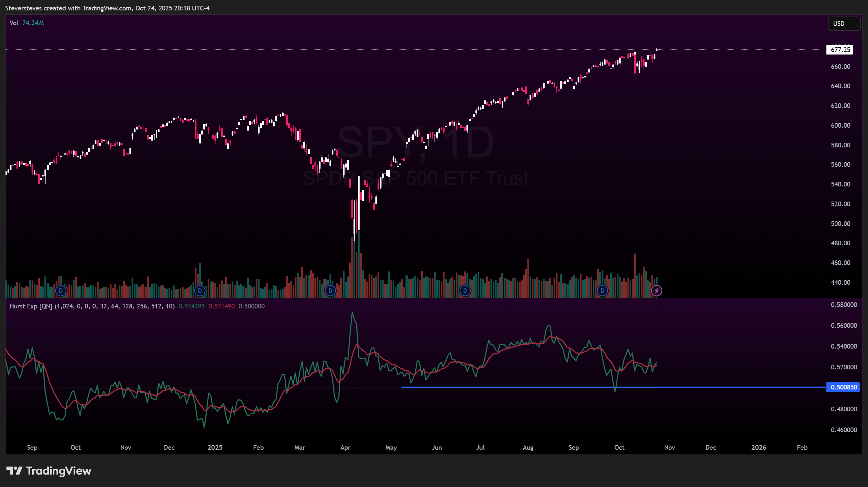Click the red Hurst value 0.521490
The height and width of the screenshot is (487, 868).
pyautogui.click(x=222, y=306)
